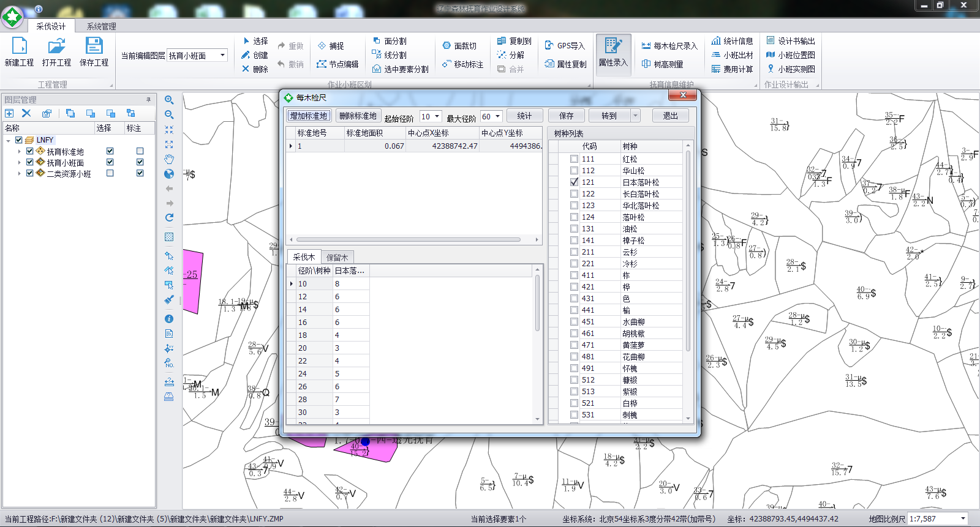Viewport: 980px width, 527px height.
Task: Uncheck the 121 日本落叶松 species checkbox
Action: click(574, 182)
